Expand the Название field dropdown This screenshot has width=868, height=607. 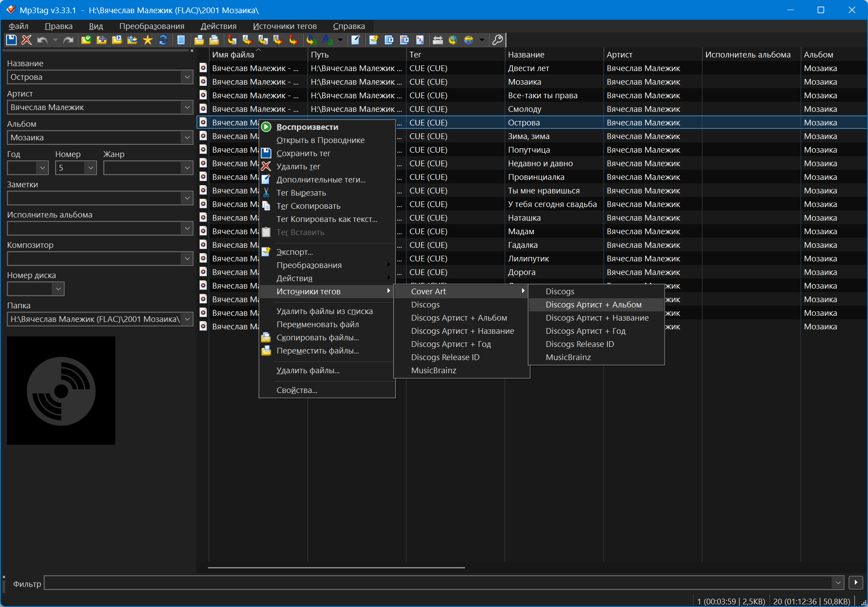[187, 77]
